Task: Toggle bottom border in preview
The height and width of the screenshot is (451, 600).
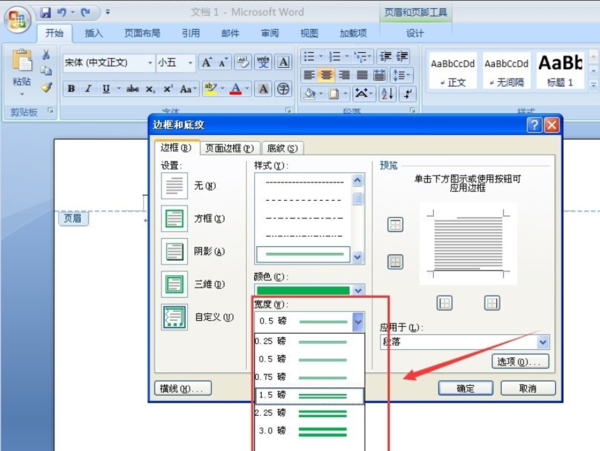Action: (395, 262)
